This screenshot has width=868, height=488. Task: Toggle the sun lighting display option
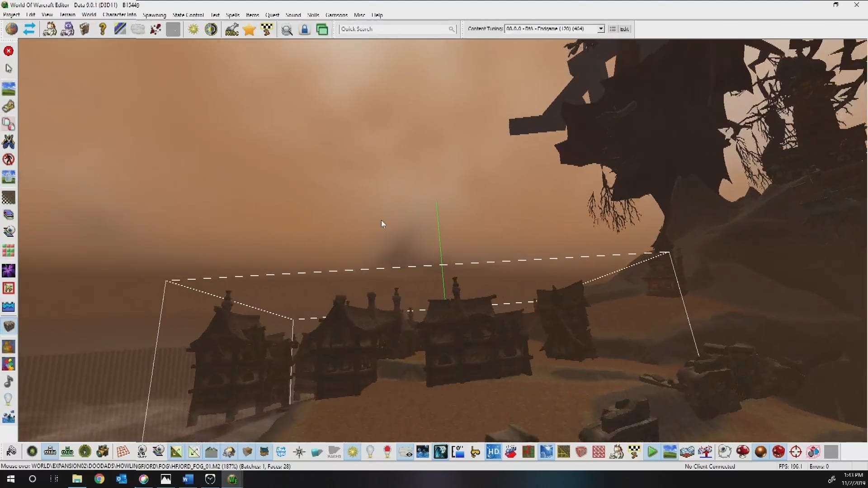click(x=353, y=451)
